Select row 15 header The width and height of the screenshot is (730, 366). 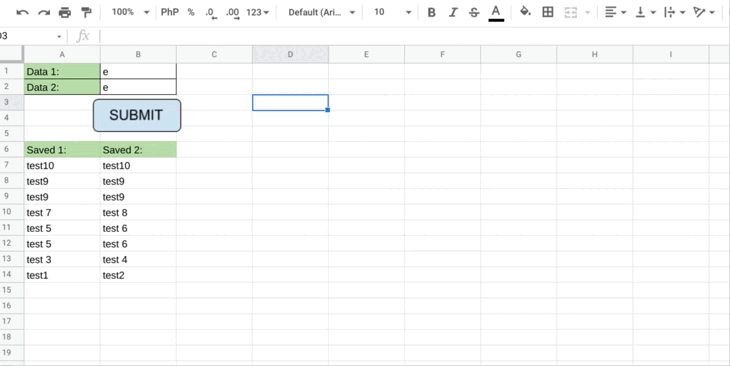tap(12, 290)
